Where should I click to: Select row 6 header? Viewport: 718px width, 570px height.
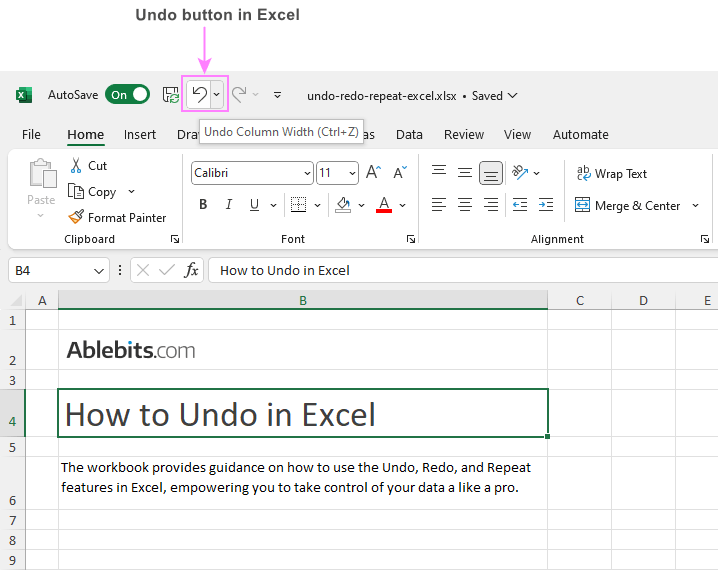[x=12, y=483]
